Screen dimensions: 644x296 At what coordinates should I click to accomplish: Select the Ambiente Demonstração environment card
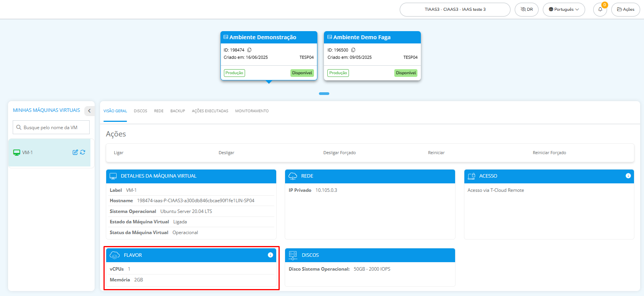269,56
